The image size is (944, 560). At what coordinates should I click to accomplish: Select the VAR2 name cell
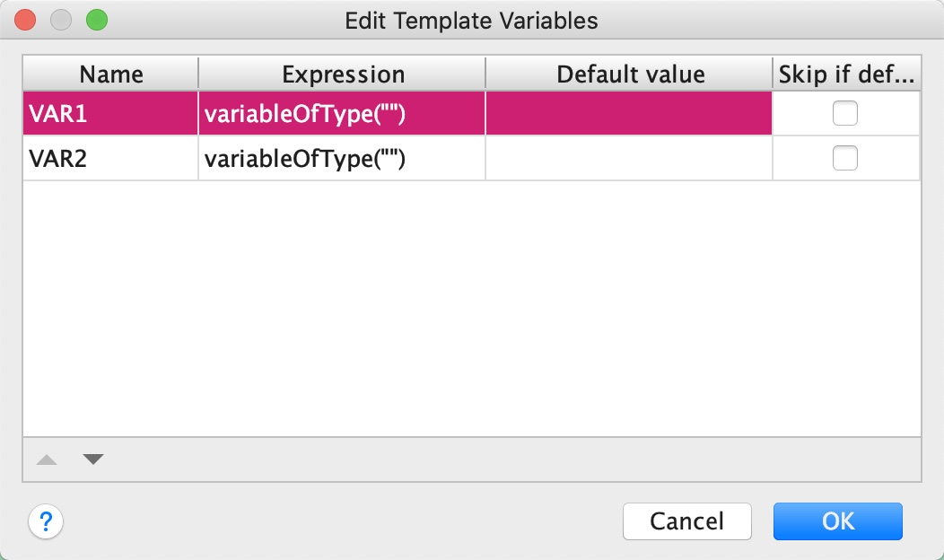pos(110,159)
